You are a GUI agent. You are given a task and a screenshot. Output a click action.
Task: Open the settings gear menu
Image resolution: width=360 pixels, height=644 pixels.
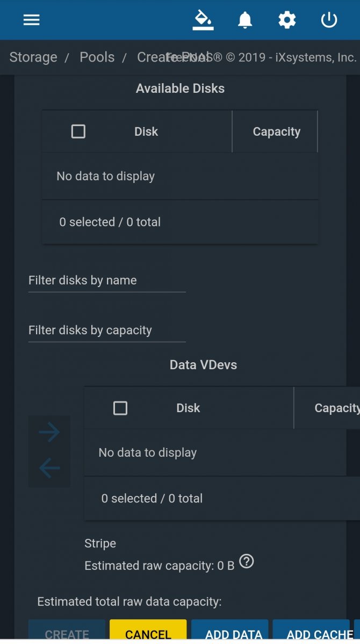coord(287,20)
